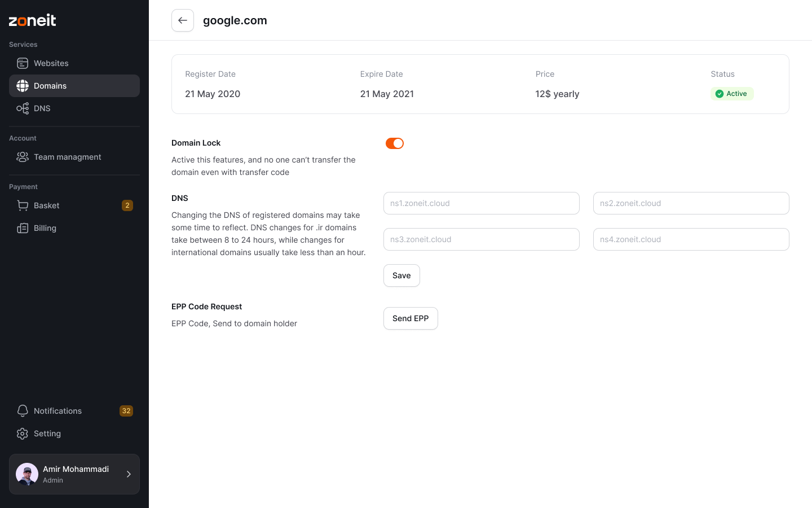The image size is (812, 508).
Task: Click Amir Mohammadi's avatar photo
Action: coord(27,474)
